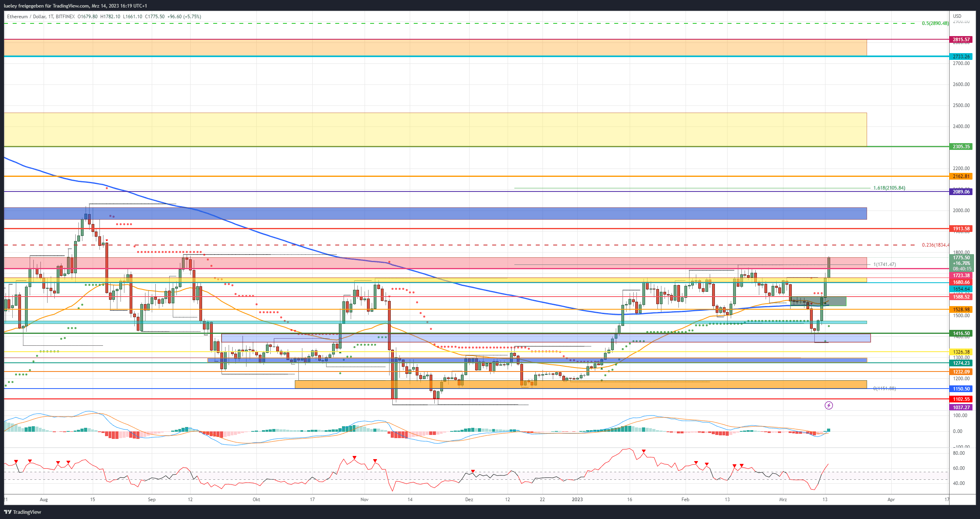Click the 2733.26 cyan price label
980x519 pixels.
[x=961, y=57]
